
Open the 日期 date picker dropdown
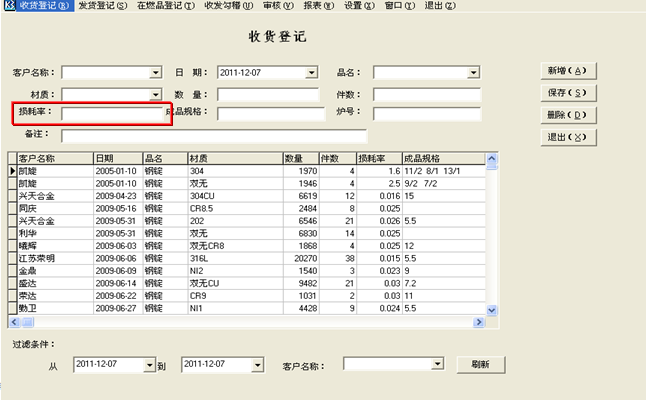pyautogui.click(x=312, y=72)
